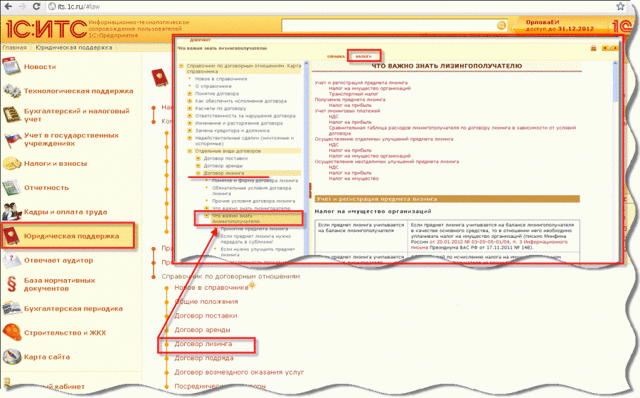Click the header search input field

tap(389, 26)
